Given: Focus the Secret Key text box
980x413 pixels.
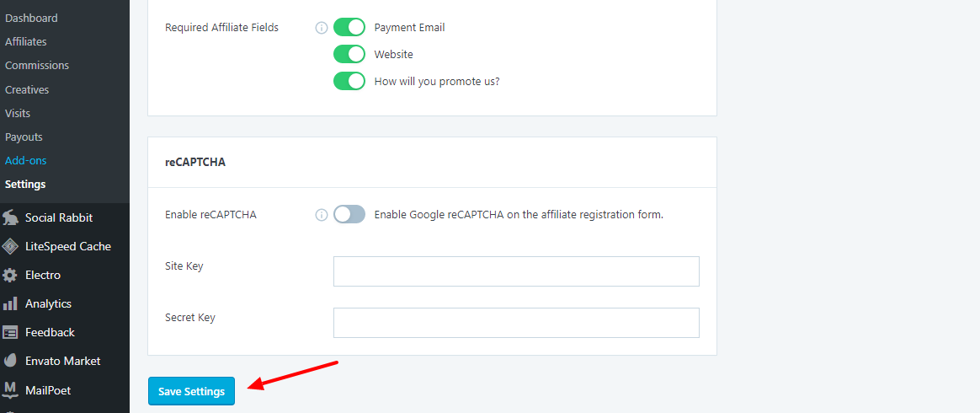Looking at the screenshot, I should pyautogui.click(x=516, y=323).
